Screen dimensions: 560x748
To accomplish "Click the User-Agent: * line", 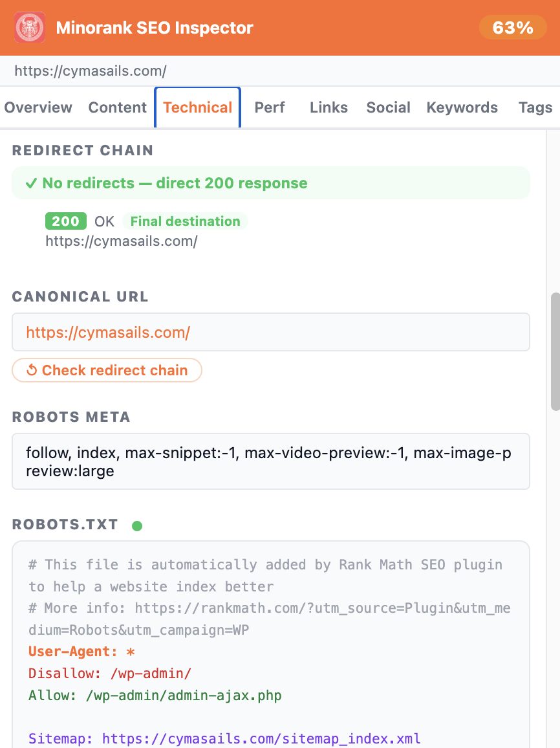I will [x=81, y=651].
